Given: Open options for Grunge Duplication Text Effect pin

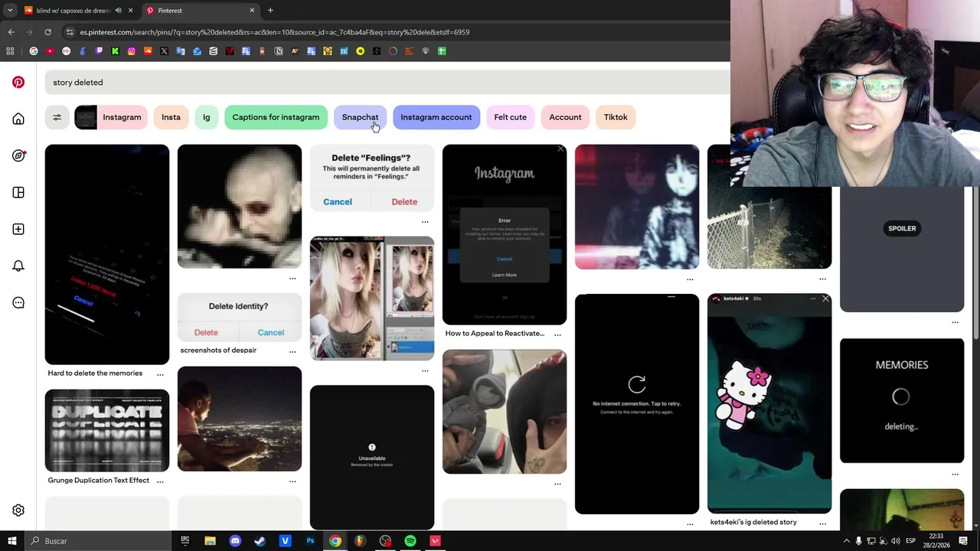Looking at the screenshot, I should (x=160, y=481).
